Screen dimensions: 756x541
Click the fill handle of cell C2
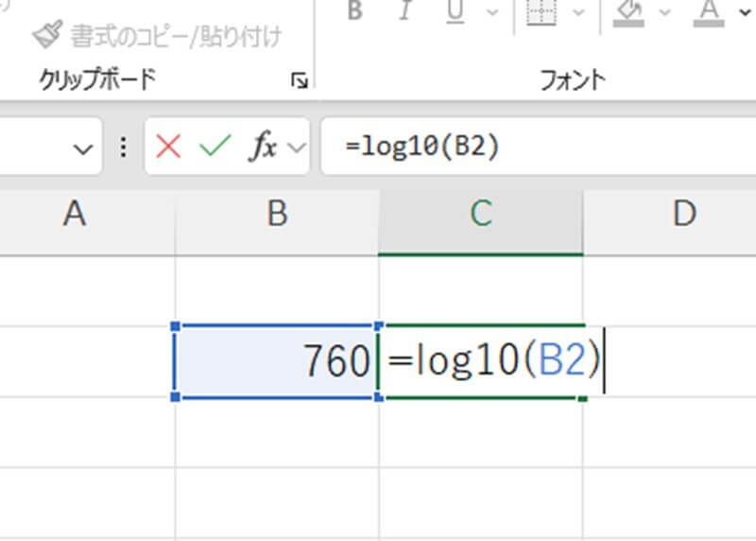click(582, 398)
